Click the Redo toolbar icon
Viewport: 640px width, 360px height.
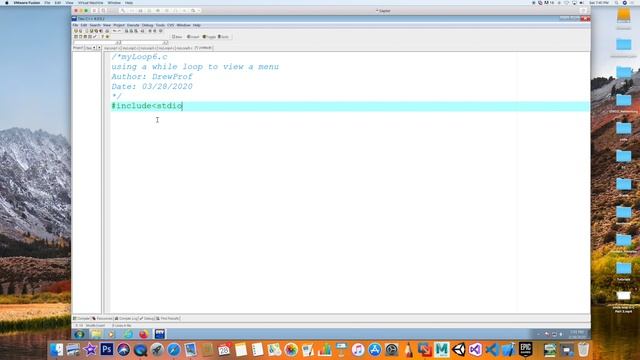(119, 31)
